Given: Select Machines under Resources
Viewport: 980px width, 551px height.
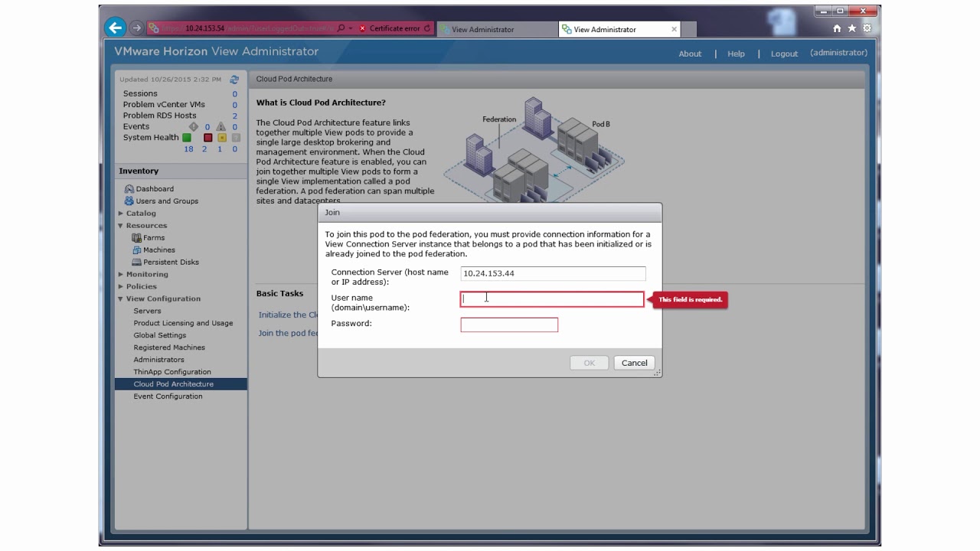Looking at the screenshot, I should coord(159,250).
